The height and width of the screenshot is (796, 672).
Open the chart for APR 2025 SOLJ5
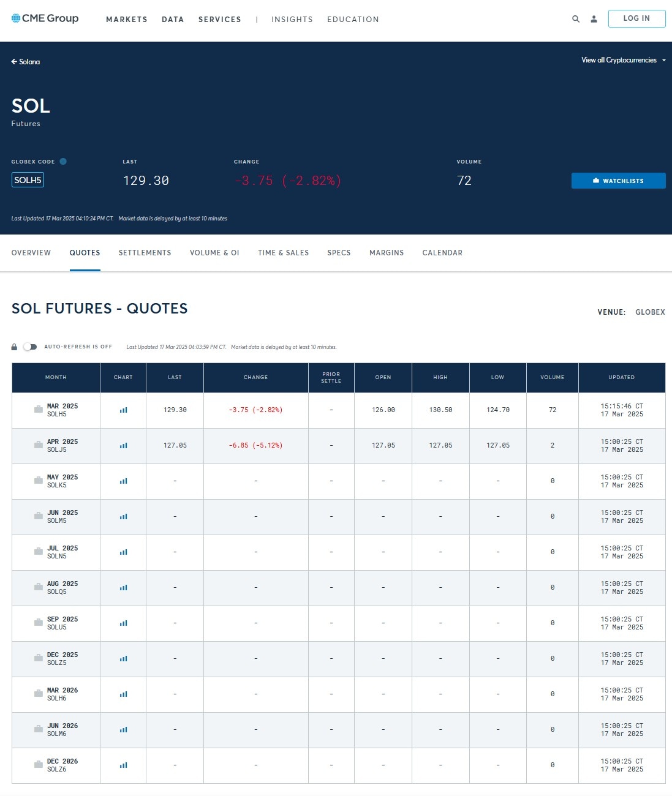click(x=123, y=446)
